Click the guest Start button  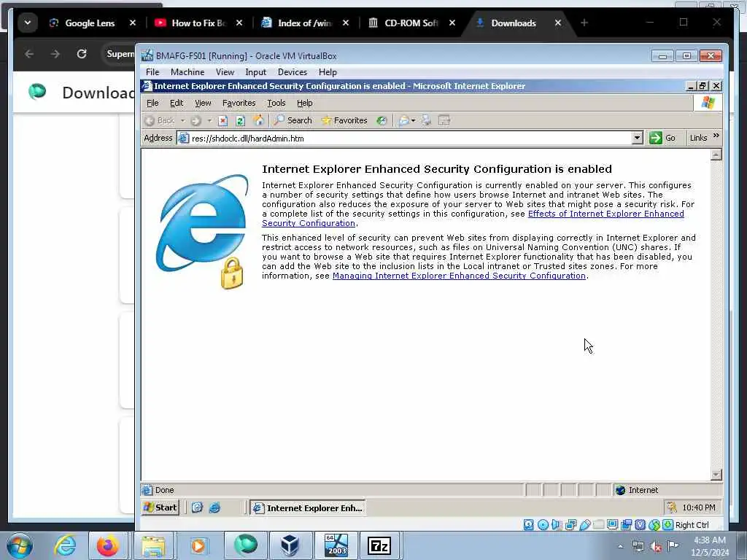click(160, 507)
